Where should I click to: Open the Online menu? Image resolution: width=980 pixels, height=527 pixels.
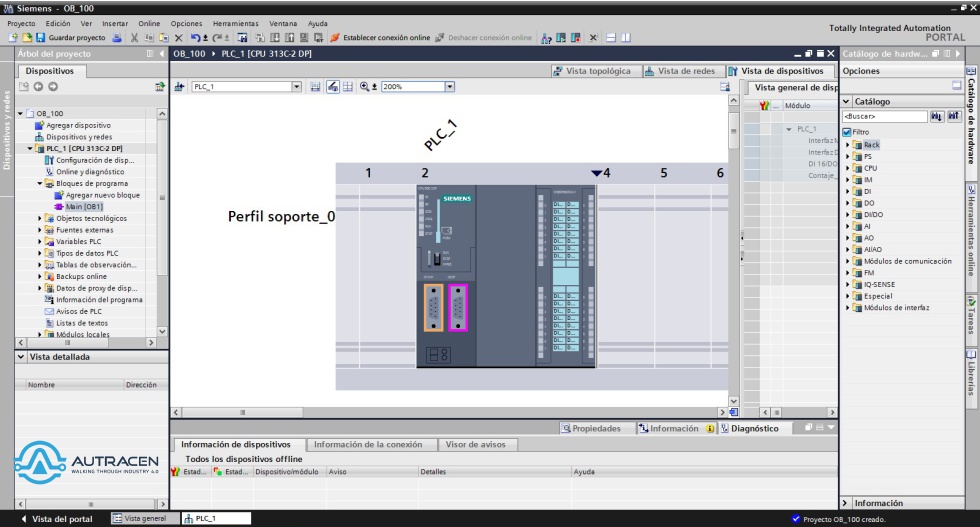(x=149, y=23)
